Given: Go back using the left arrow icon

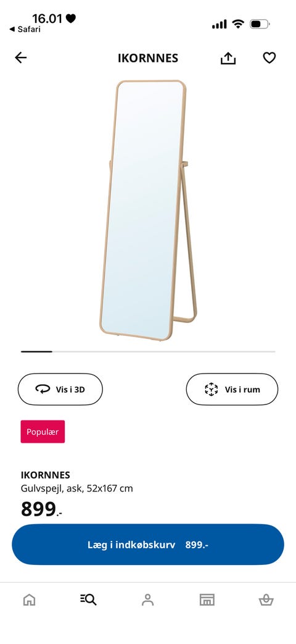Looking at the screenshot, I should (20, 58).
